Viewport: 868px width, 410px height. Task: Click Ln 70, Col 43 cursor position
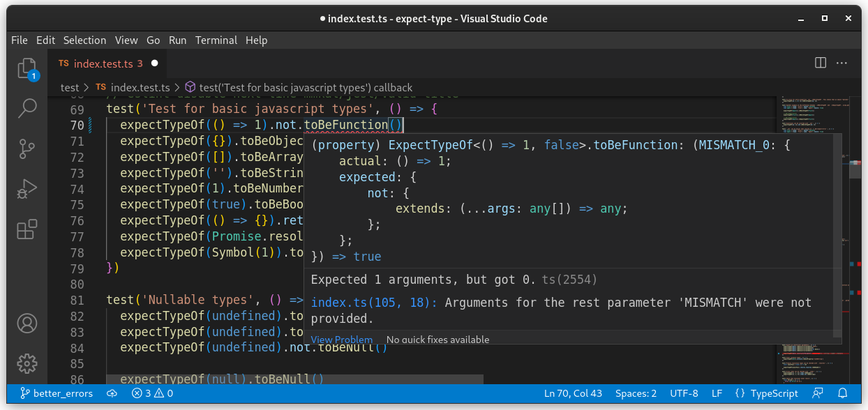pos(574,393)
